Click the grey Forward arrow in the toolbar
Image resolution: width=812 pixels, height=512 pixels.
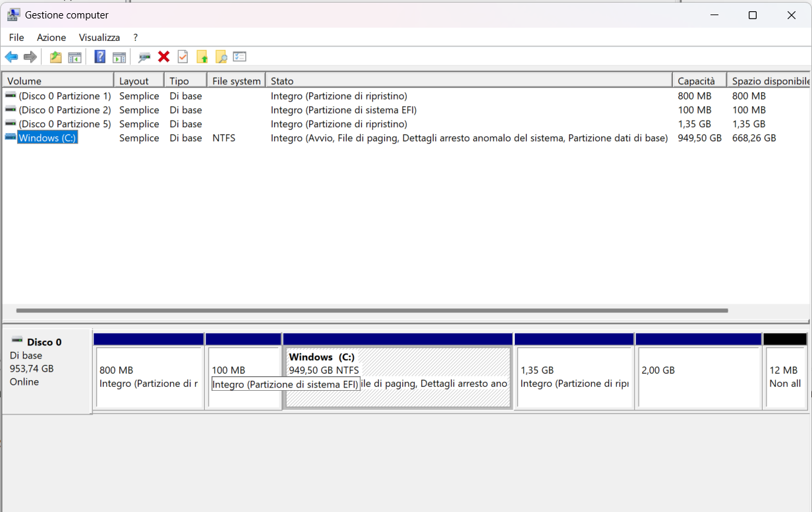pyautogui.click(x=30, y=57)
